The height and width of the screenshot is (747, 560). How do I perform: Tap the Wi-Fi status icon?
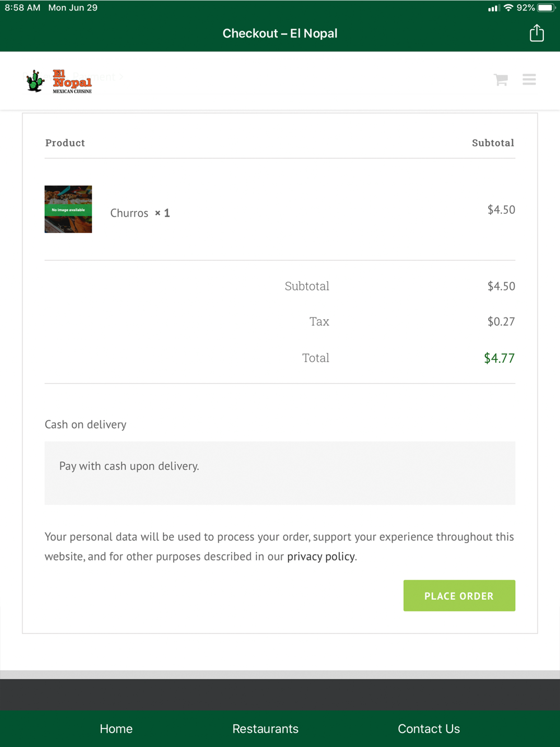[508, 8]
